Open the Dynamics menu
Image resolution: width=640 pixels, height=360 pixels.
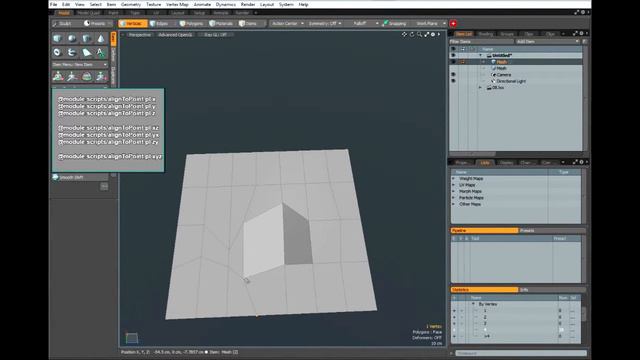225,4
